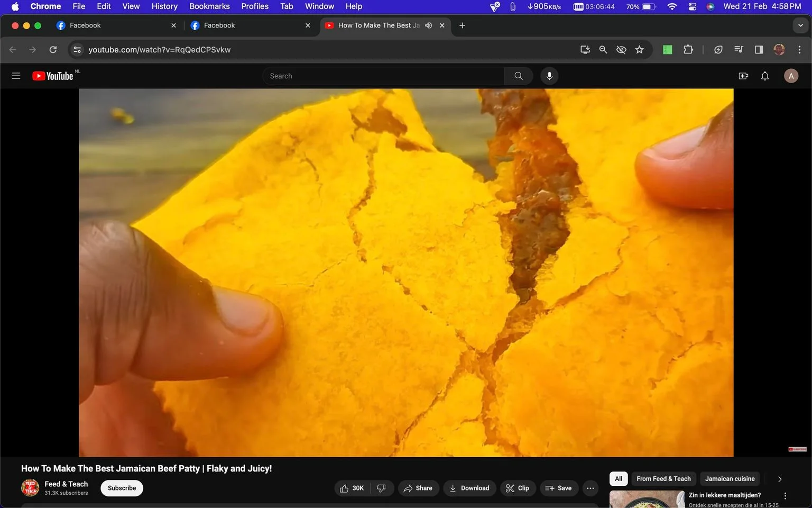Image resolution: width=812 pixels, height=508 pixels.
Task: Open the Wi-Fi status menu
Action: tap(672, 6)
